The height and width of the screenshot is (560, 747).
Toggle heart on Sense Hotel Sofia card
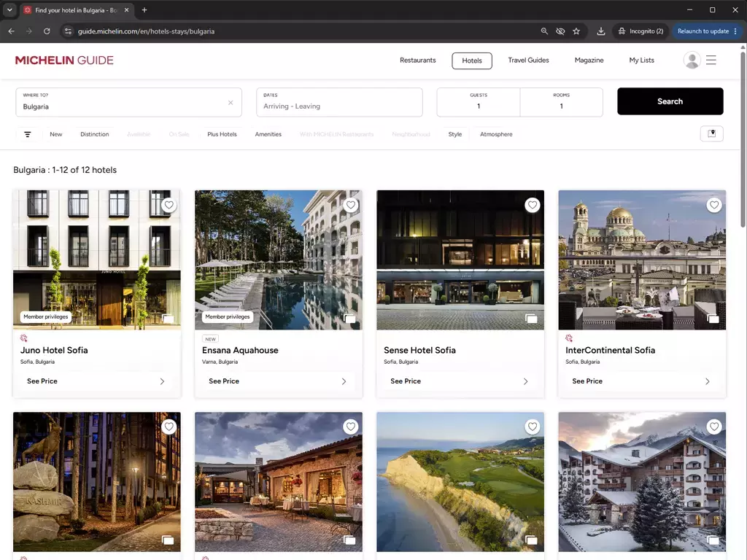[532, 205]
